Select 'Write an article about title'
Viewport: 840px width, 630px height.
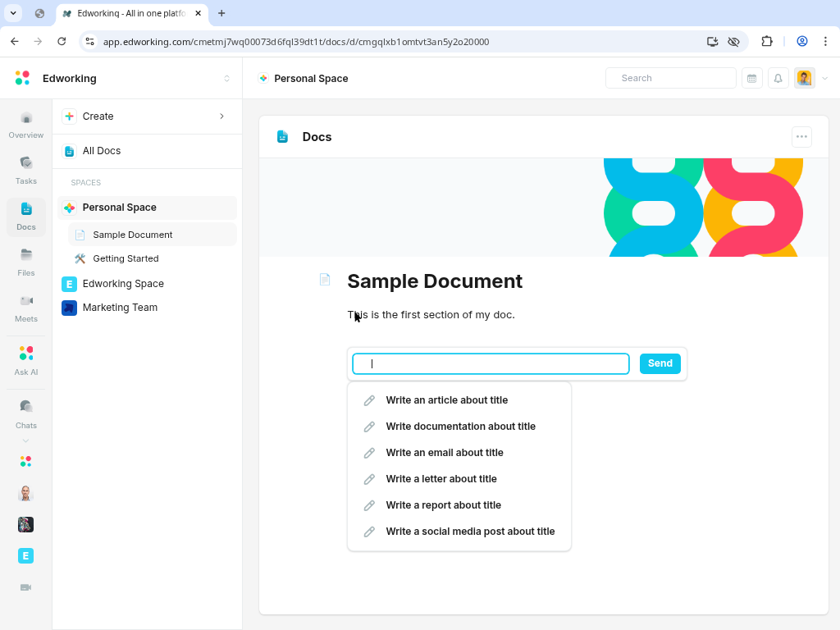[x=446, y=400]
